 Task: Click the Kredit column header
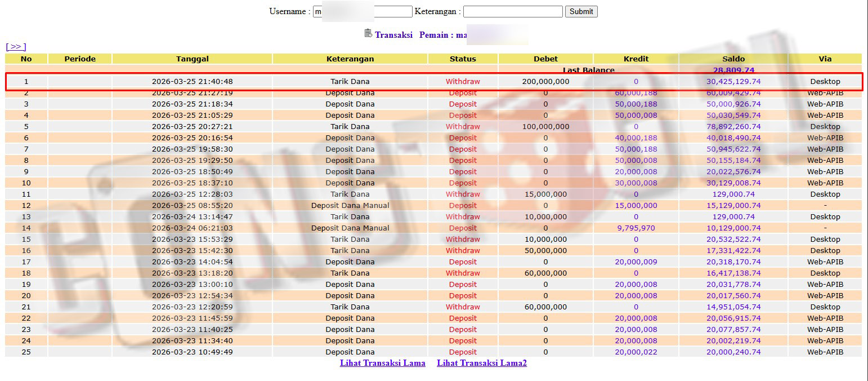636,59
